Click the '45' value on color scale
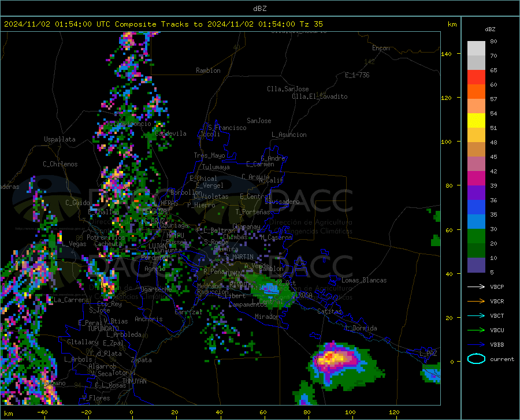This screenshot has width=520, height=420. point(493,157)
